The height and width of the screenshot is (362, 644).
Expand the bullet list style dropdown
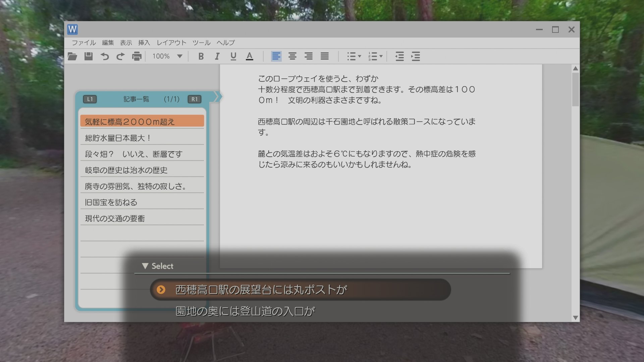pos(360,56)
